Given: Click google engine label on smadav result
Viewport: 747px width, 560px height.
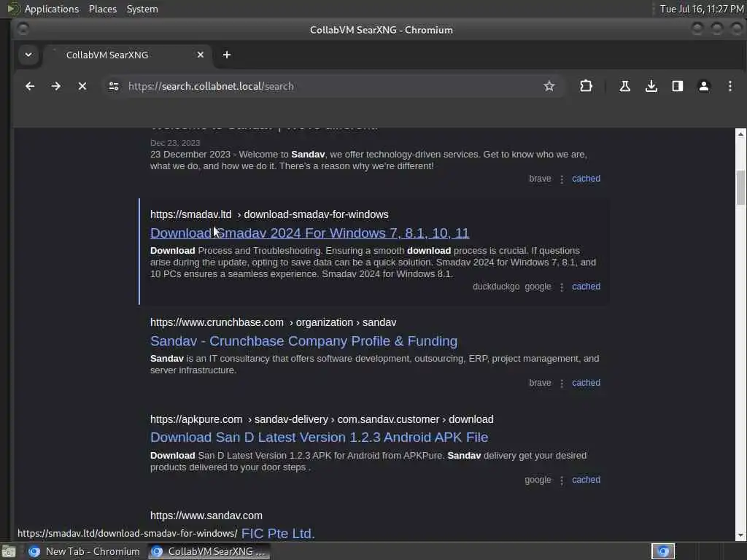Looking at the screenshot, I should pos(538,286).
